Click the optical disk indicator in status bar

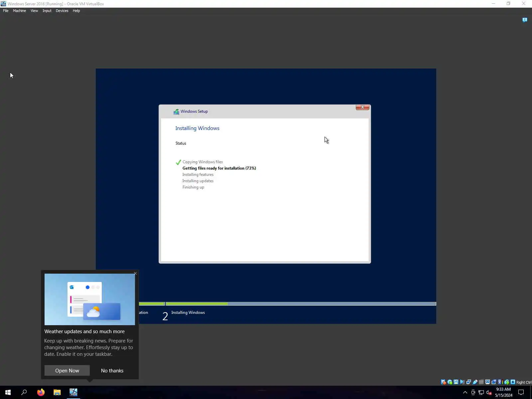click(450, 382)
